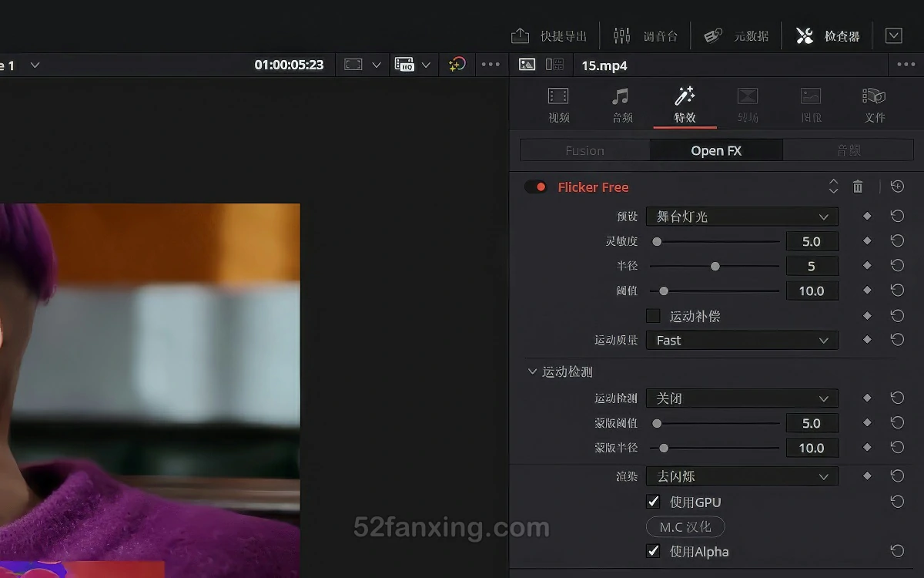Screen dimensions: 924x578
Task: Open the 元数据 metadata panel
Action: [x=737, y=35]
